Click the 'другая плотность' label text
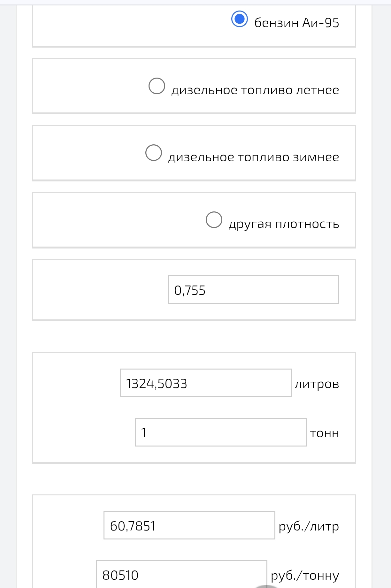This screenshot has width=391, height=588. coord(284,224)
